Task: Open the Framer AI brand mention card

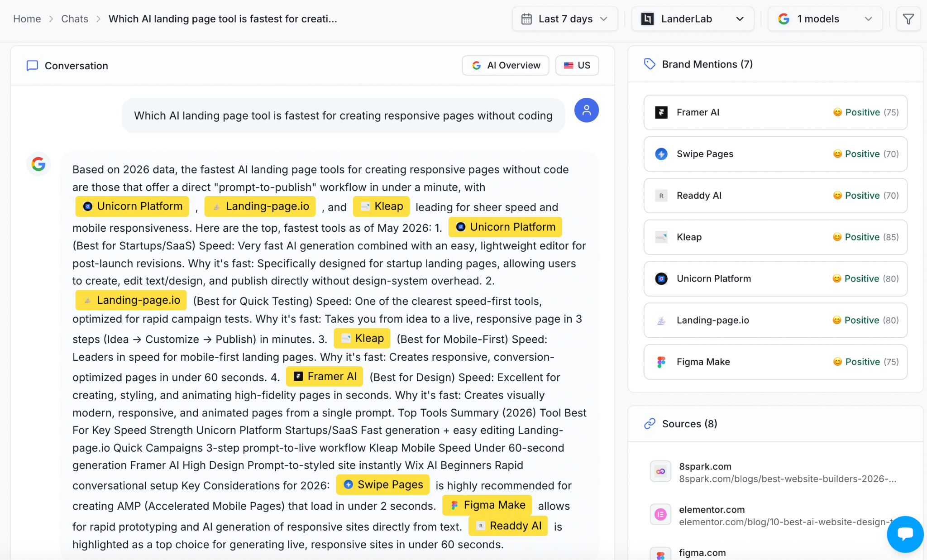Action: [x=775, y=112]
